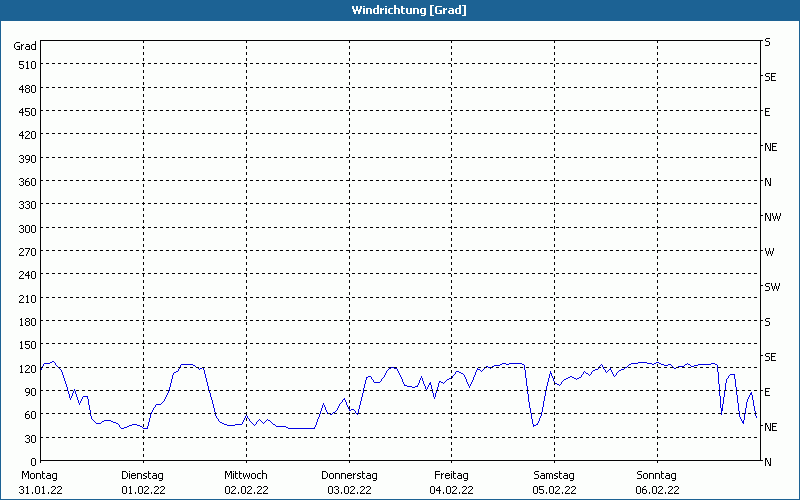
Task: Click the "60" value on the left axis
Action: tap(31, 415)
